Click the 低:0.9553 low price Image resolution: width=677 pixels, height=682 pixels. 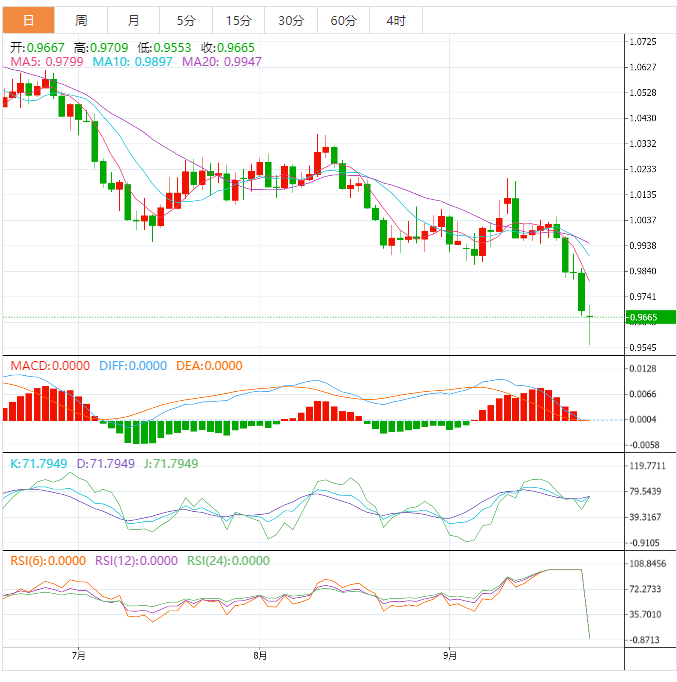tap(164, 47)
